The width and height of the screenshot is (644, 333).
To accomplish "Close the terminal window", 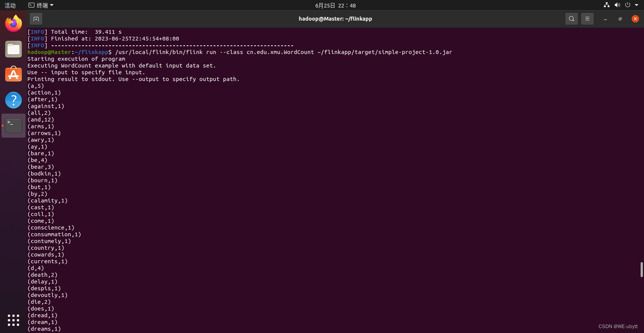I will coord(635,19).
